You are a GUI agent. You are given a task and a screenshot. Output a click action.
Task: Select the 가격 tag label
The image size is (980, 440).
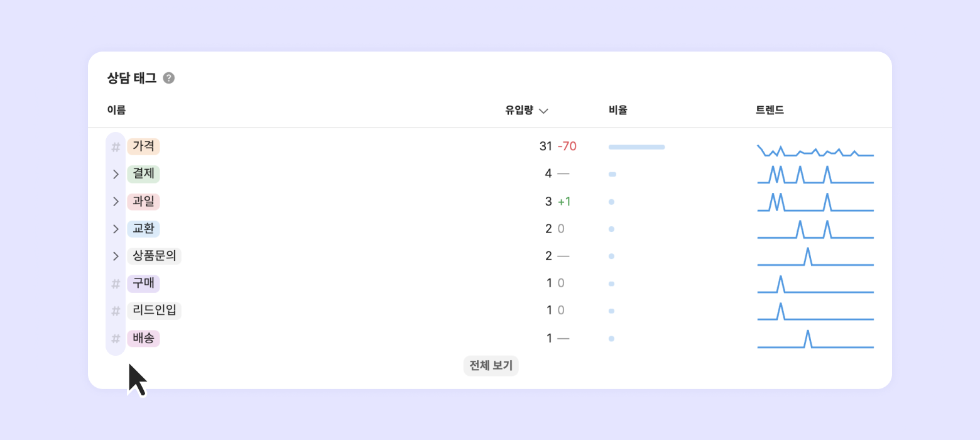click(143, 146)
